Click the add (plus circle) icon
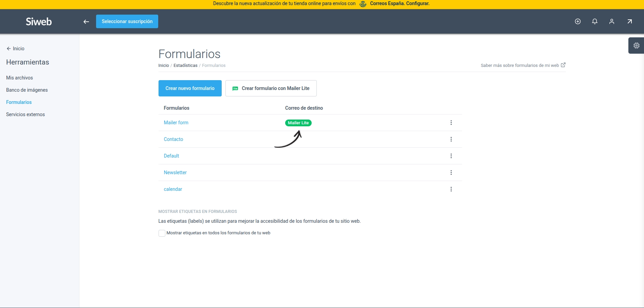 pyautogui.click(x=577, y=21)
